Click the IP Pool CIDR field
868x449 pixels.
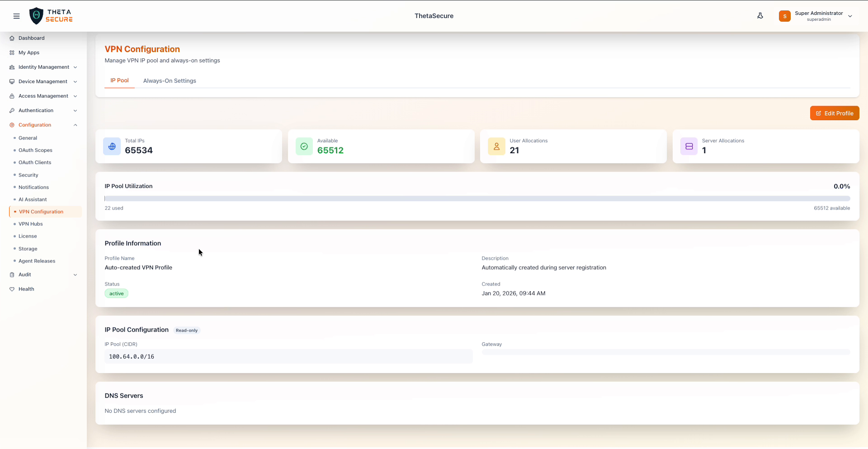click(x=288, y=356)
